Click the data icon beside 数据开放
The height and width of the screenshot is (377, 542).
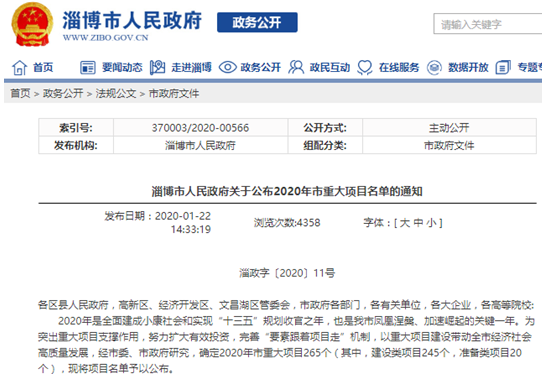[434, 67]
